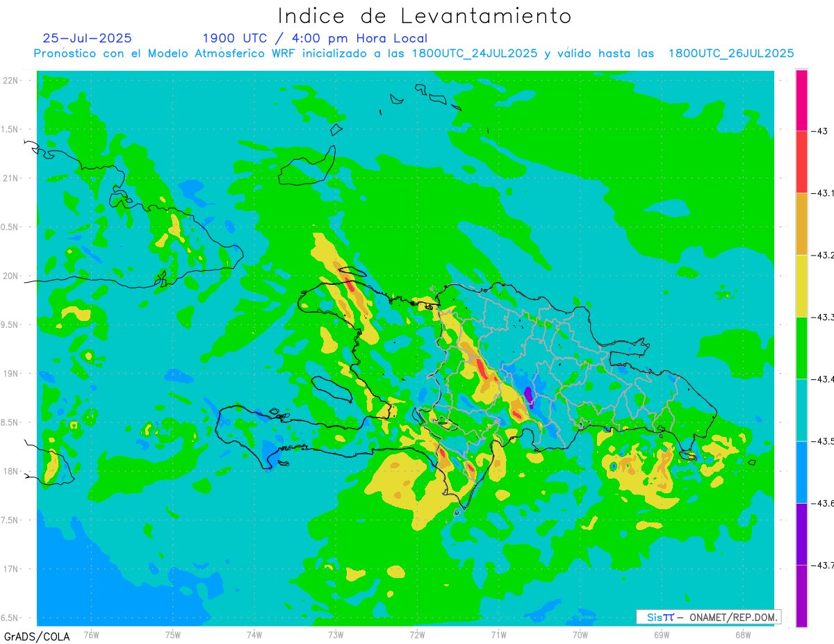This screenshot has width=834, height=644.
Task: Click the '21N' latitude label
Action: [12, 178]
